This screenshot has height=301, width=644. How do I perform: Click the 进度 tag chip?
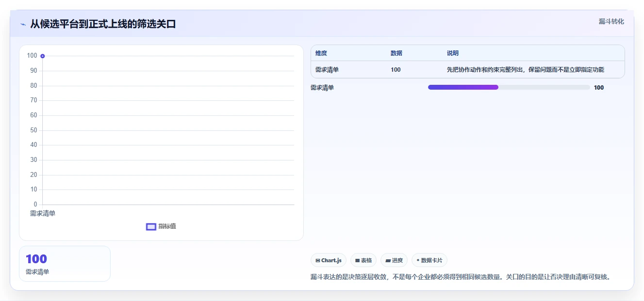pyautogui.click(x=394, y=260)
